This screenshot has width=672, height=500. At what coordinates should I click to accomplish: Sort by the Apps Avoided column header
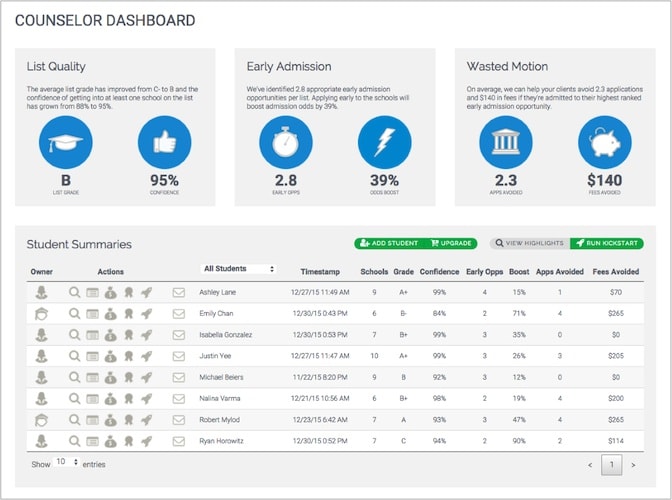(x=560, y=272)
